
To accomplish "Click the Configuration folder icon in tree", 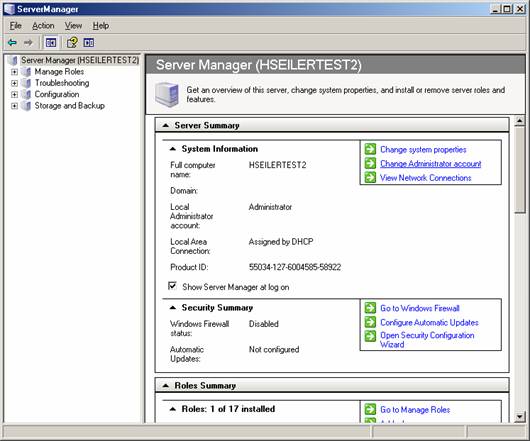I will click(26, 94).
